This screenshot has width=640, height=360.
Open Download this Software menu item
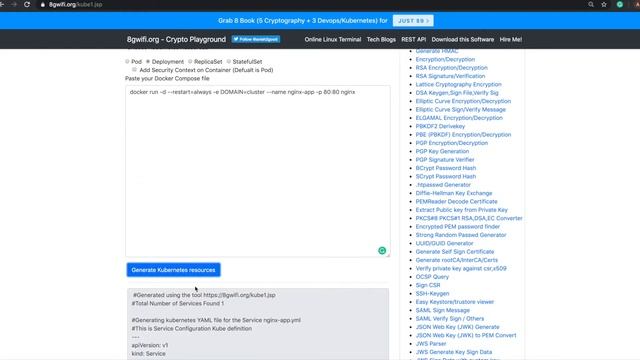pyautogui.click(x=462, y=40)
